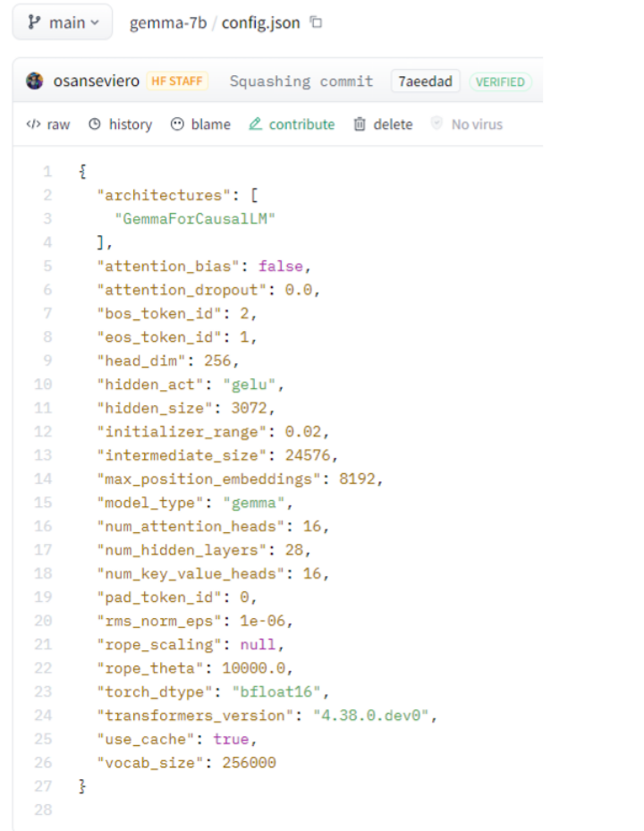
Task: Open the main branch dropdown
Action: pos(63,22)
